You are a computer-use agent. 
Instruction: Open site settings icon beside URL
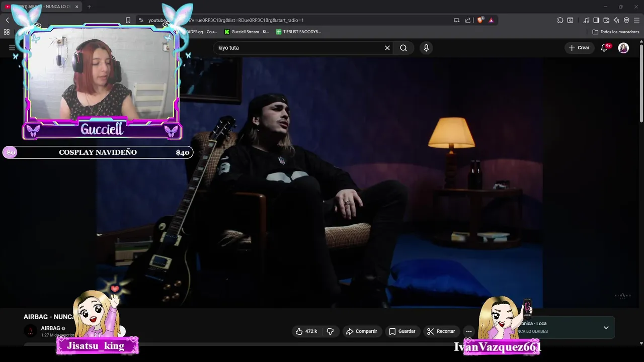(x=141, y=20)
